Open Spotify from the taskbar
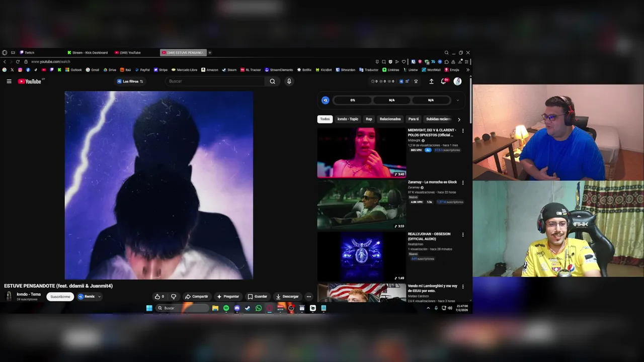The height and width of the screenshot is (362, 644). click(226, 308)
